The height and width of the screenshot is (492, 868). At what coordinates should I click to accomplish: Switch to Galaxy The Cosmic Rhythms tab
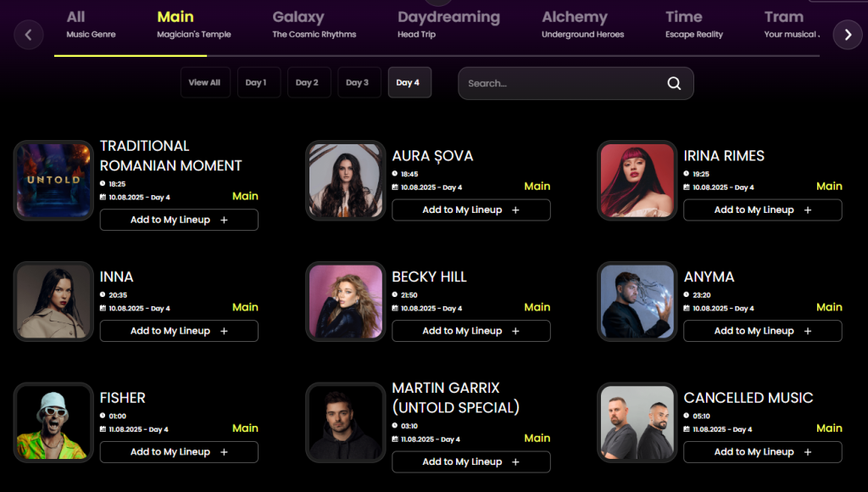[x=314, y=25]
